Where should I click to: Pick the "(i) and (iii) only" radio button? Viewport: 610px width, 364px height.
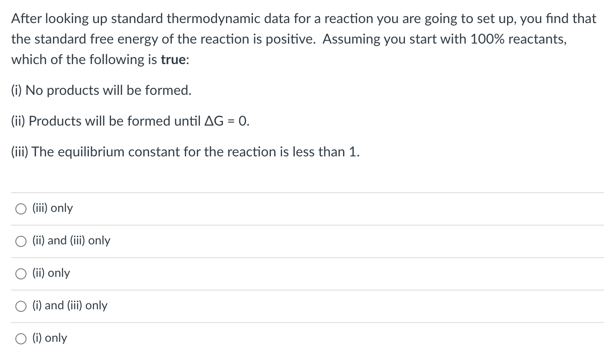tap(21, 306)
